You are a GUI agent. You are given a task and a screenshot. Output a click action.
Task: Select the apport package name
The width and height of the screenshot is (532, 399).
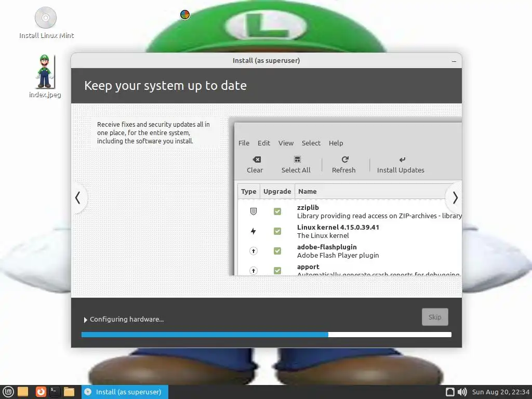click(x=308, y=267)
